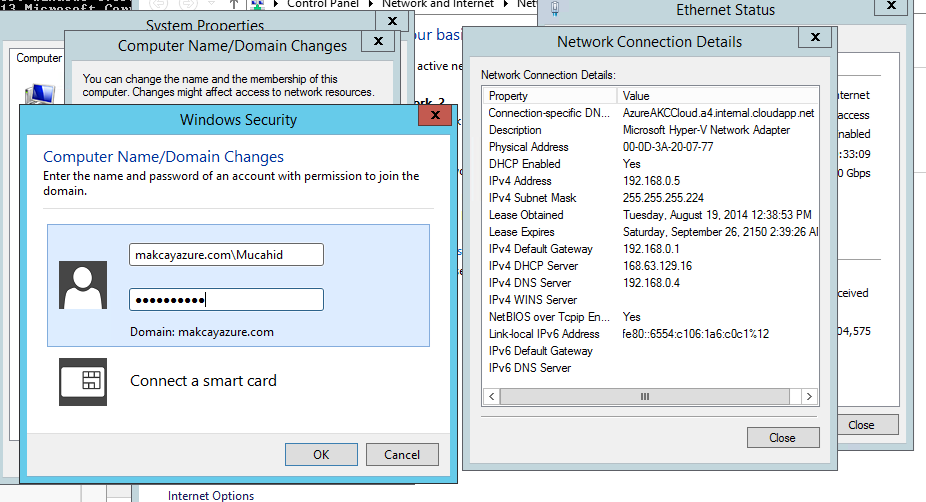Screen dimensions: 926x502
Task: Click OK in Windows Security dialog
Action: click(321, 454)
